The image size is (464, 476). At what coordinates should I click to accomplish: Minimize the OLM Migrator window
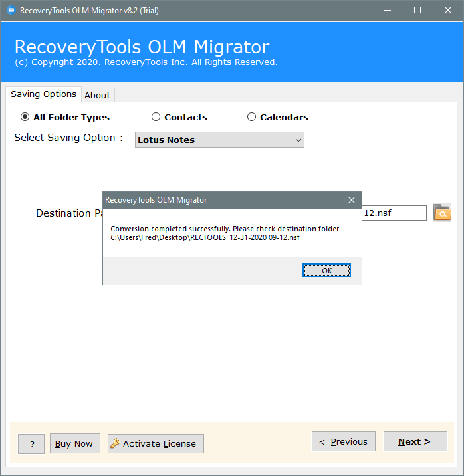[388, 11]
